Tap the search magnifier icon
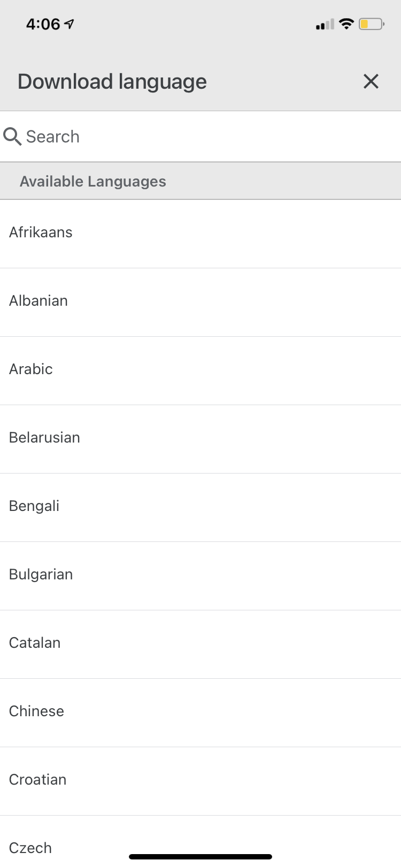This screenshot has width=401, height=868. [12, 137]
